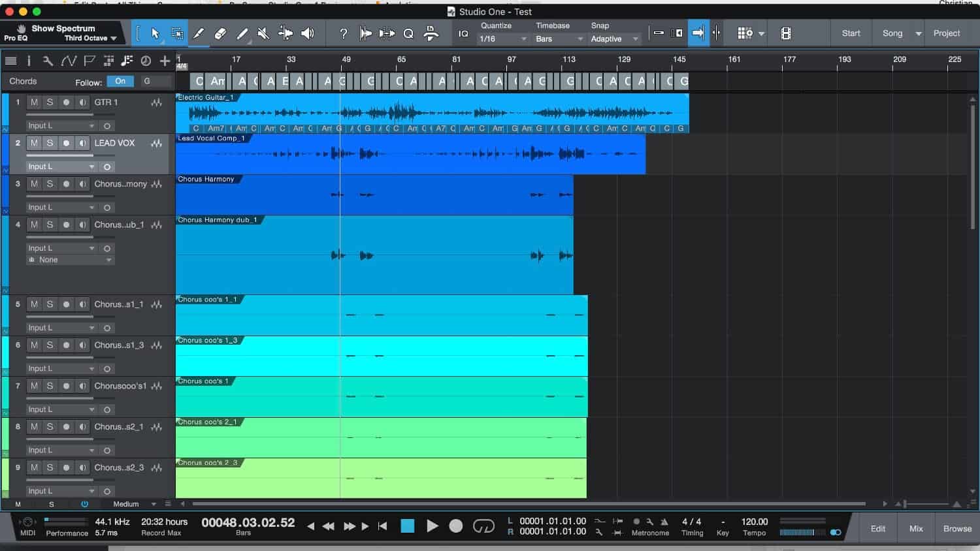This screenshot has width=980, height=551.
Task: Switch to the Project page
Action: pos(946,33)
